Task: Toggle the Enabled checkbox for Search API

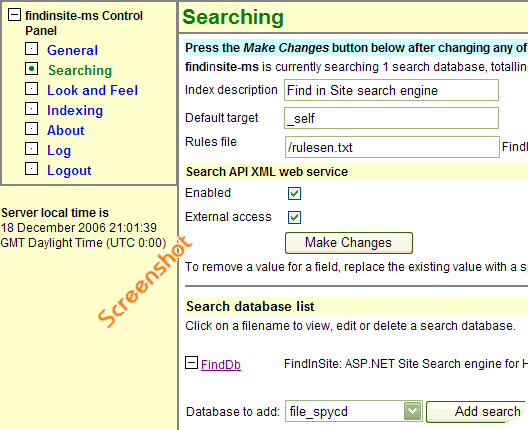Action: coord(294,194)
